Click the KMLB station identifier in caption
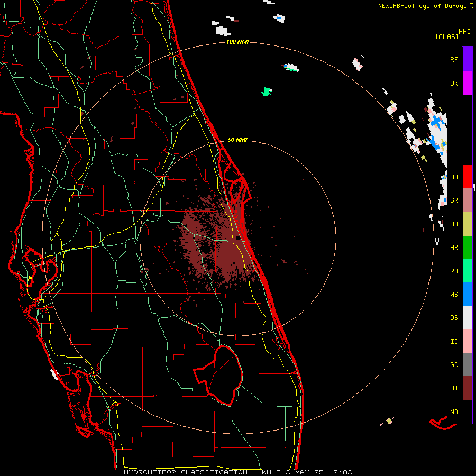Screen dimensions: 476x476 [x=271, y=472]
